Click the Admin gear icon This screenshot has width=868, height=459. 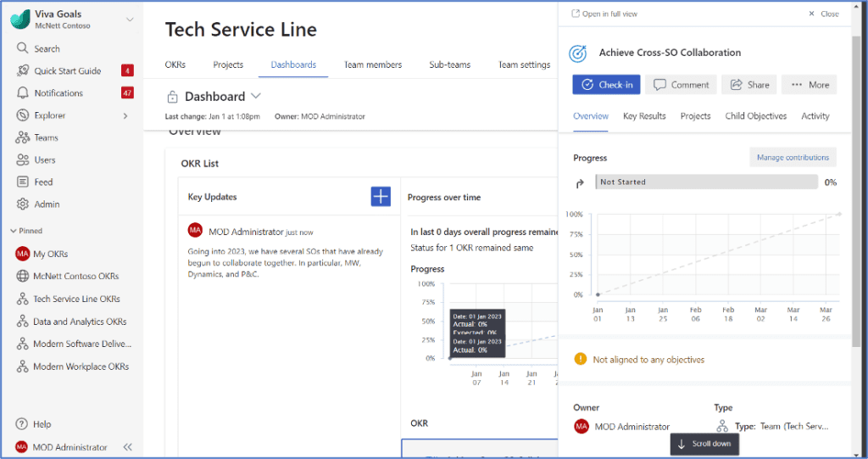[23, 204]
